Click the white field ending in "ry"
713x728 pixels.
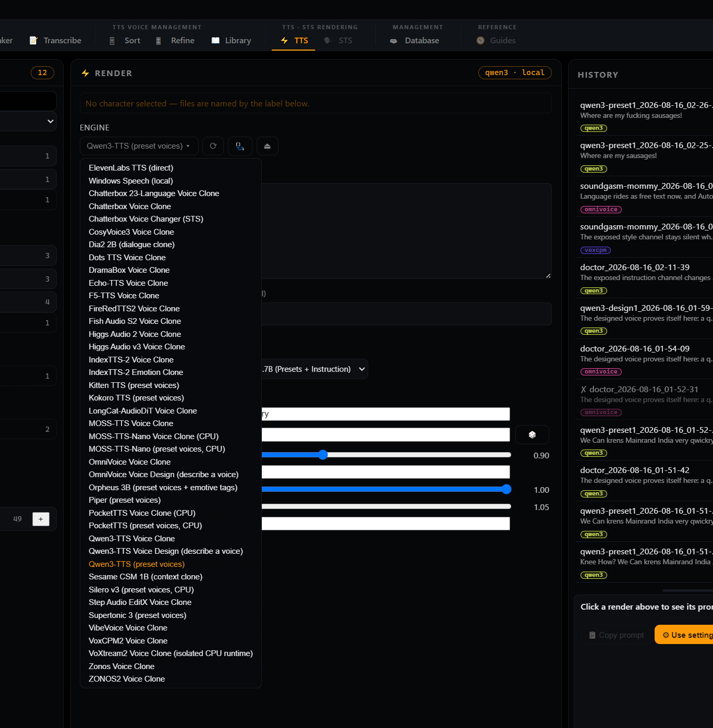pos(385,414)
